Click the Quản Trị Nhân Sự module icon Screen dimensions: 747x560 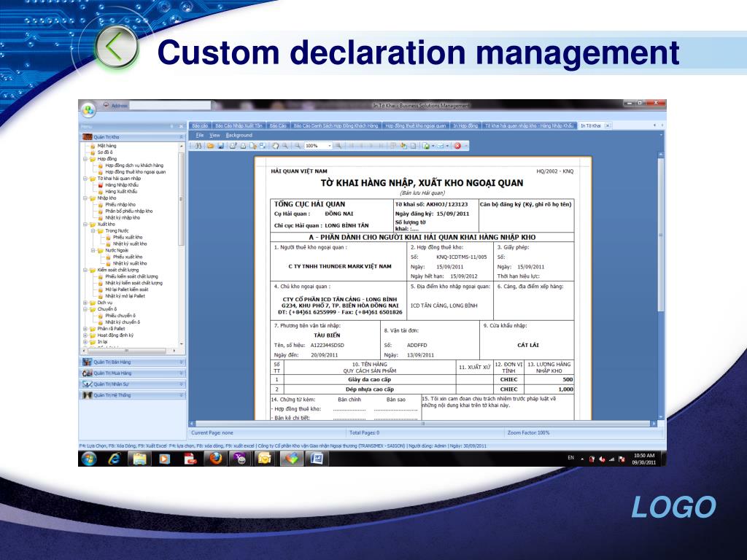pos(88,384)
